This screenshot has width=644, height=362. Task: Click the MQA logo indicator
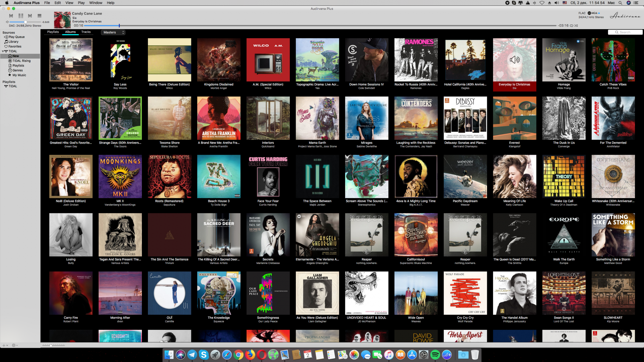click(592, 13)
